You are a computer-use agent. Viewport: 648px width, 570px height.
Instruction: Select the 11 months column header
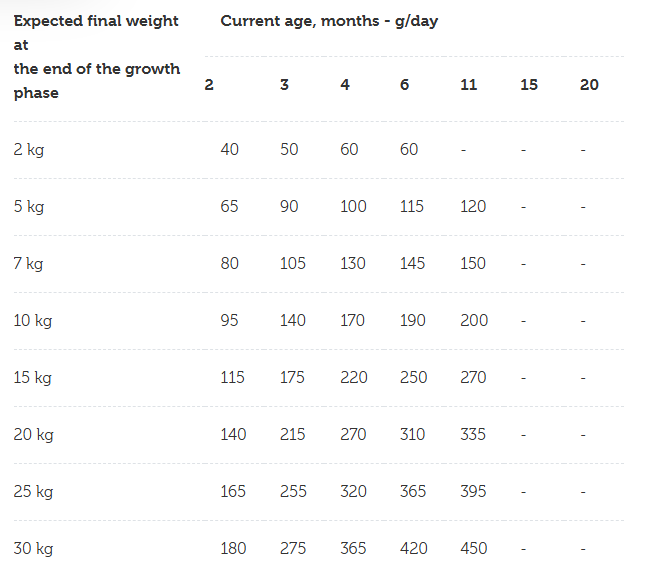469,85
